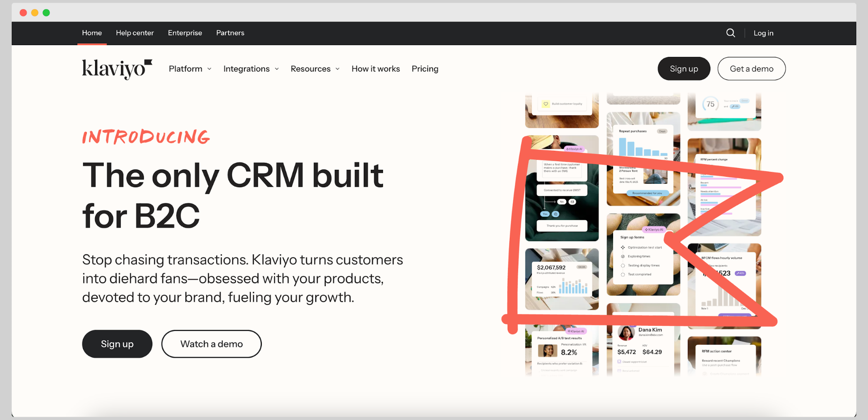Click the envelope icon next to No
The width and height of the screenshot is (868, 420).
(572, 202)
